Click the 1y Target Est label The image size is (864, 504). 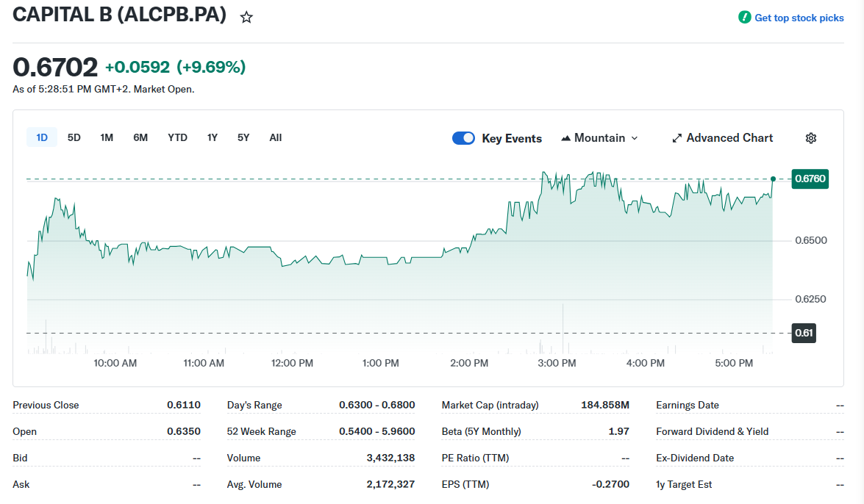[x=684, y=484]
